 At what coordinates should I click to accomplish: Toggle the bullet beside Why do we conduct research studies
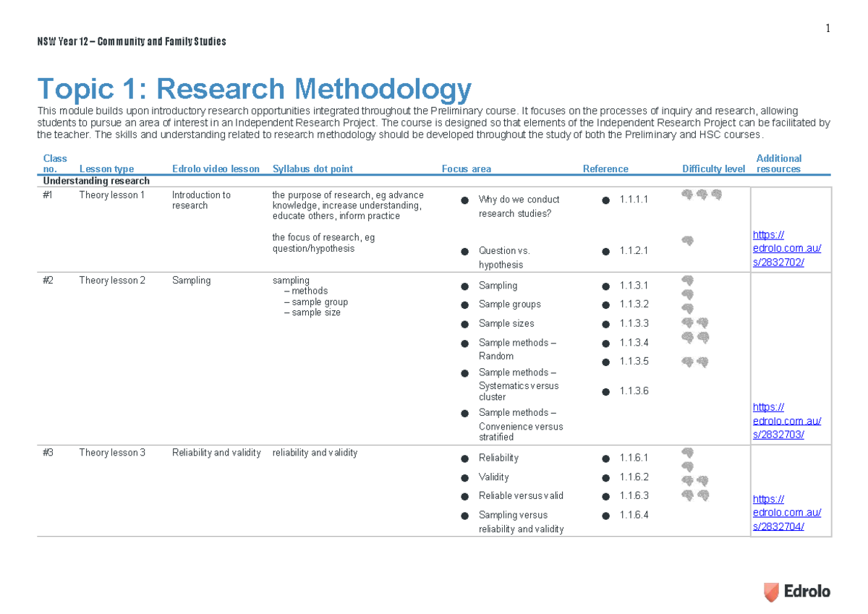pos(464,200)
